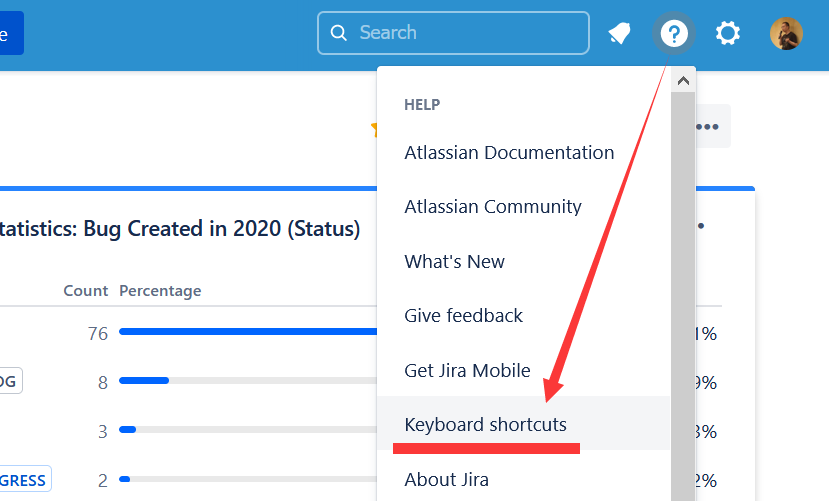Click the search magnifier icon

click(x=338, y=33)
